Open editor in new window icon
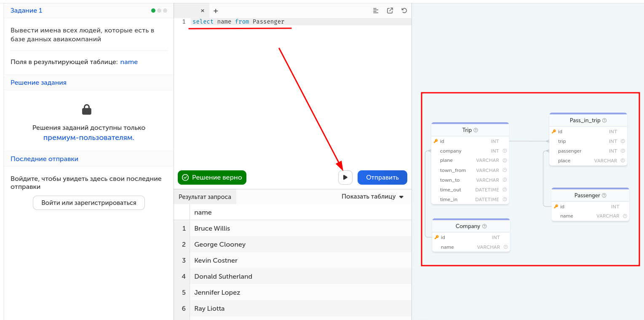The image size is (644, 320). tap(390, 11)
